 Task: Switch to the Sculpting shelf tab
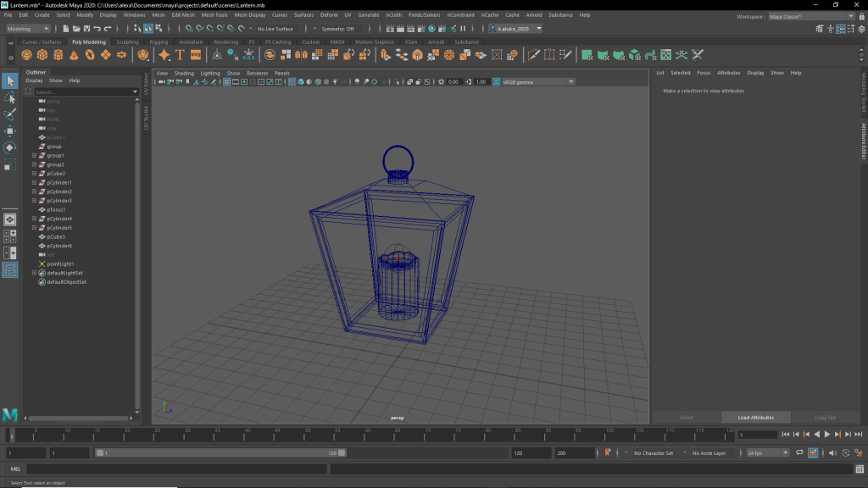127,42
